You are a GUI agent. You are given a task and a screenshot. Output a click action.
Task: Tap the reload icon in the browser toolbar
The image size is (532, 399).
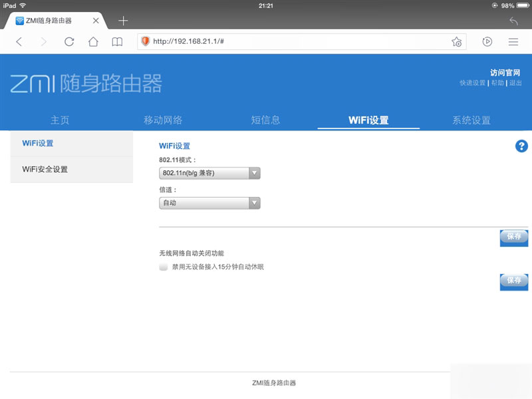[68, 41]
